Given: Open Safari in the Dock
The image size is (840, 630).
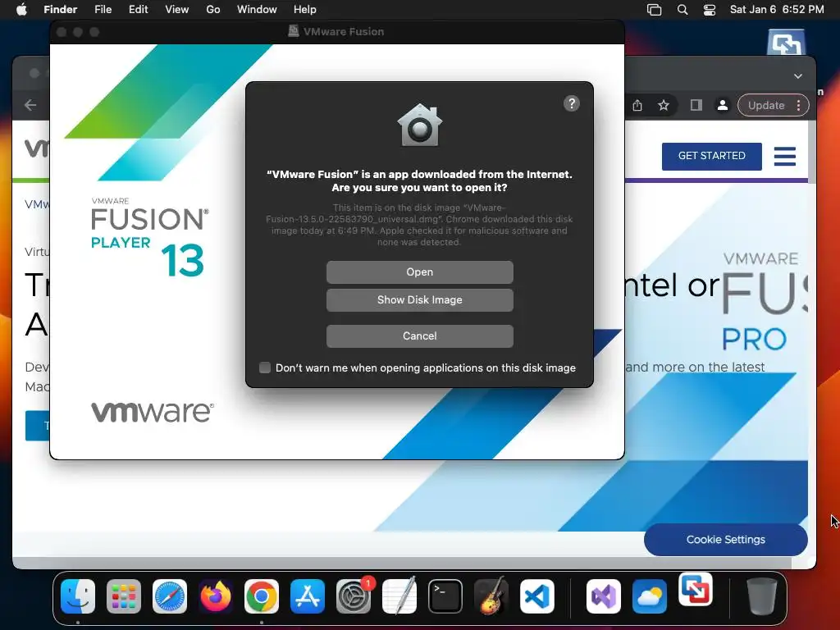Looking at the screenshot, I should tap(170, 596).
